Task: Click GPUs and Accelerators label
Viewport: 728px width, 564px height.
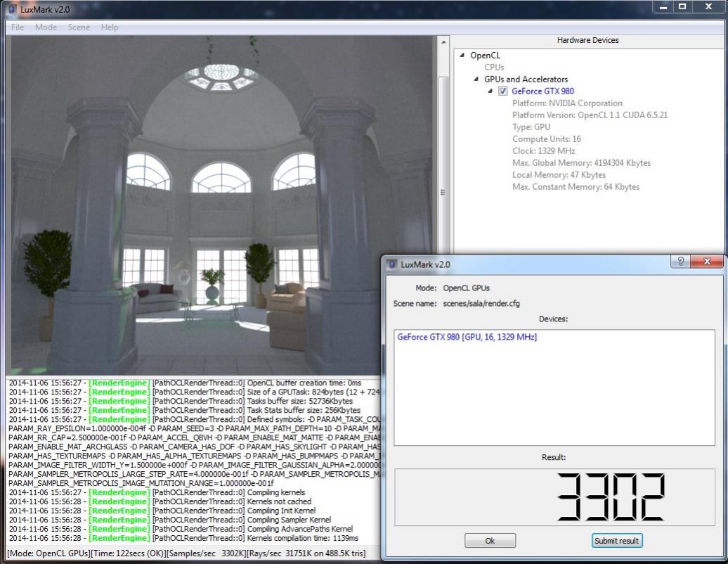Action: click(x=526, y=79)
